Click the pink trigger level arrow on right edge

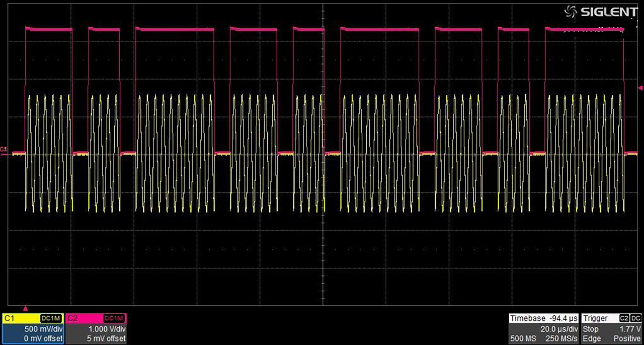pos(640,88)
